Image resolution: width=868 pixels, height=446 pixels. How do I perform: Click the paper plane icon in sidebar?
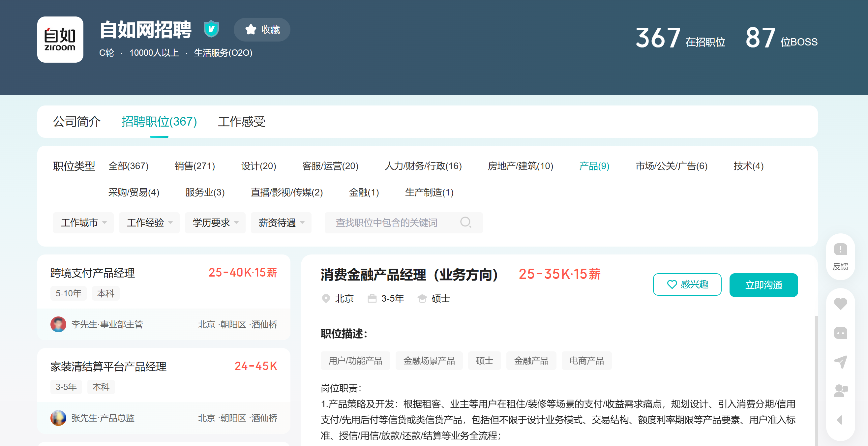coord(840,362)
